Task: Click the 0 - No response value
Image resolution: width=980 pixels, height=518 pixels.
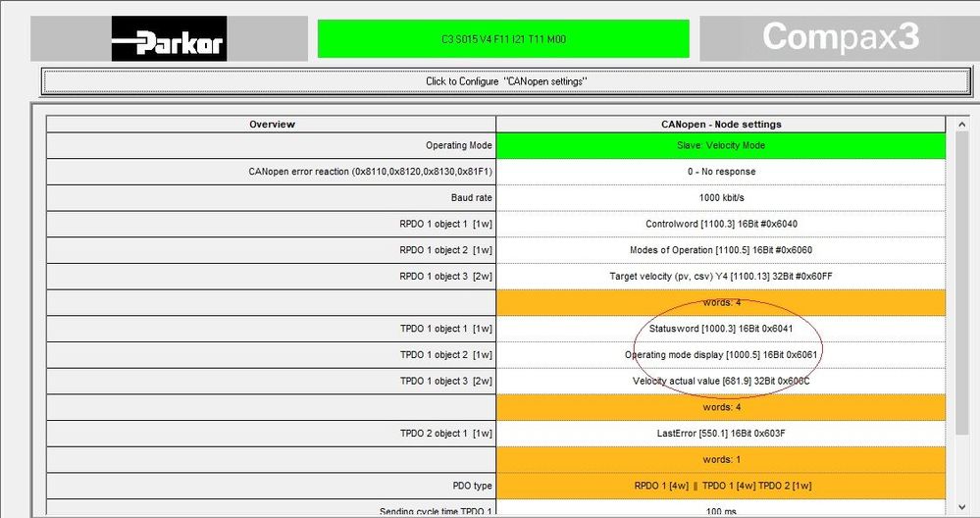Action: pos(721,172)
